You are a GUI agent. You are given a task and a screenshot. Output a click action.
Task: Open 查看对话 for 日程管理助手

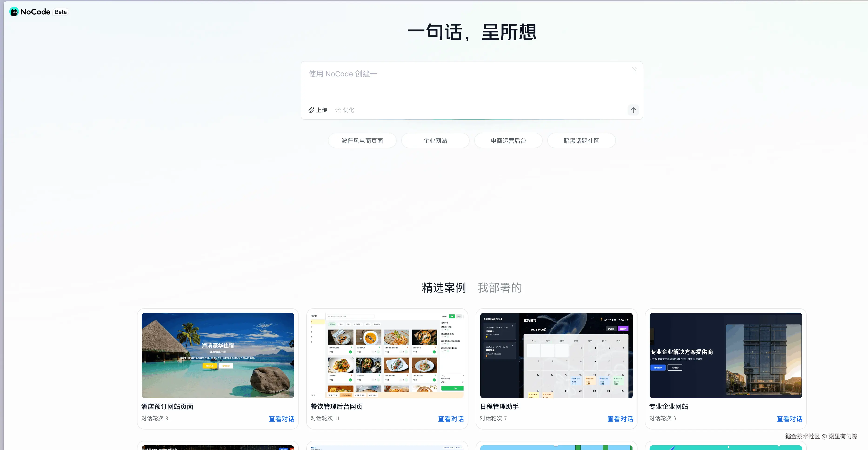point(620,419)
